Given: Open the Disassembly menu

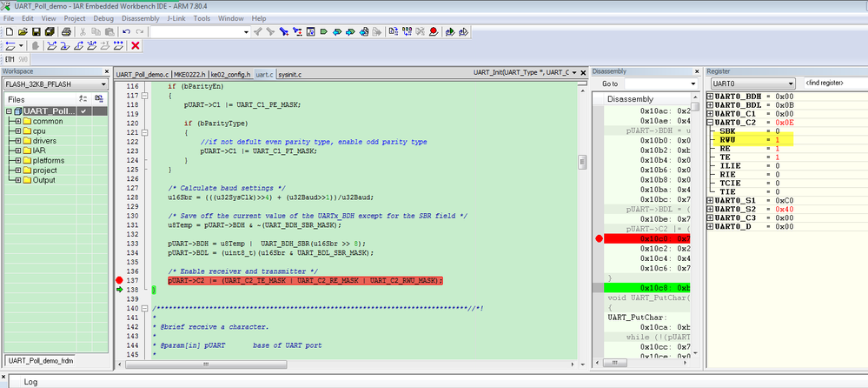Looking at the screenshot, I should [x=140, y=18].
